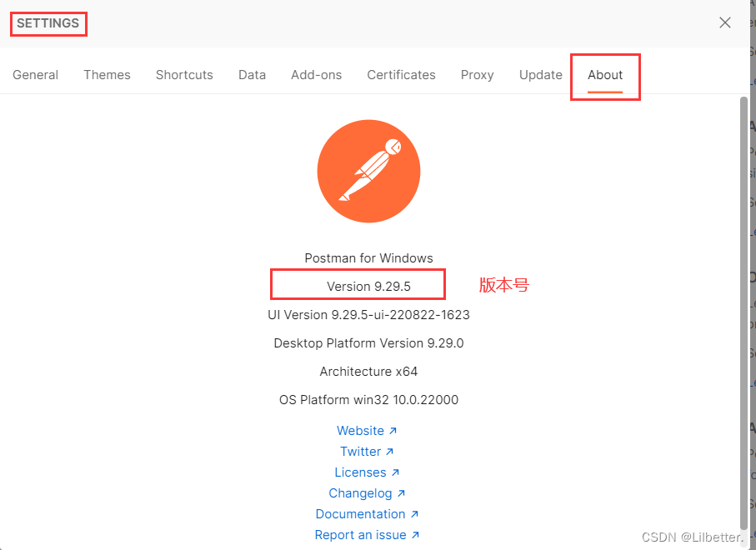The image size is (756, 550).
Task: Select 'UI Version 9.29.5-ui-220822-1623' text
Action: tap(369, 315)
